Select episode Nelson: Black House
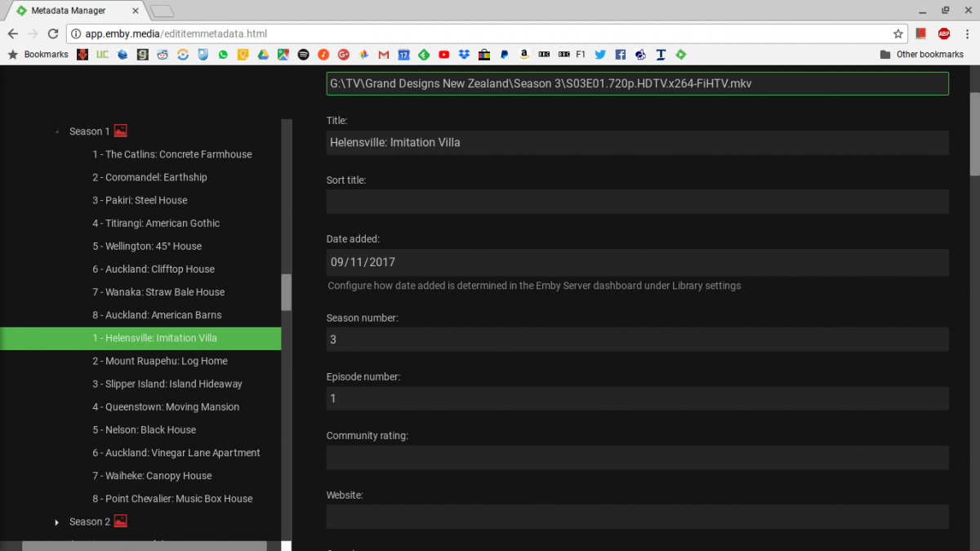Viewport: 980px width, 551px height. click(x=145, y=429)
